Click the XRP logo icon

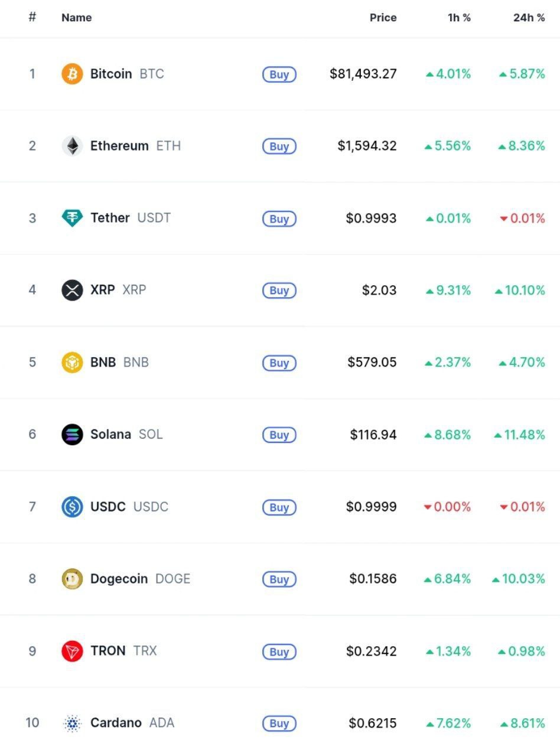(x=72, y=290)
